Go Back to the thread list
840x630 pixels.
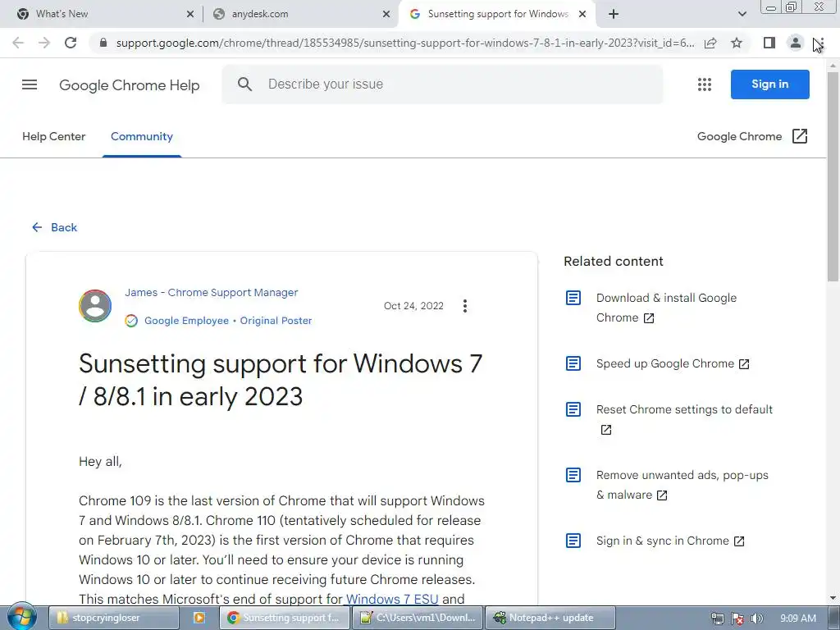[x=55, y=227]
